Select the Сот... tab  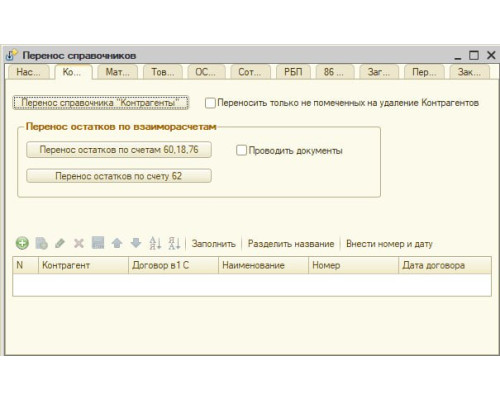coord(250,72)
